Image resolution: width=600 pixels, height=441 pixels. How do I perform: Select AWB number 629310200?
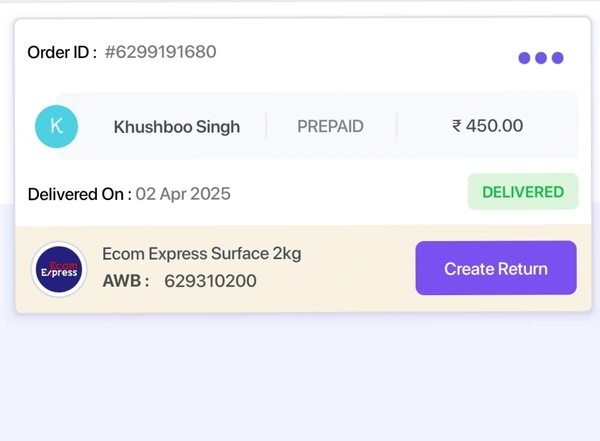click(210, 281)
